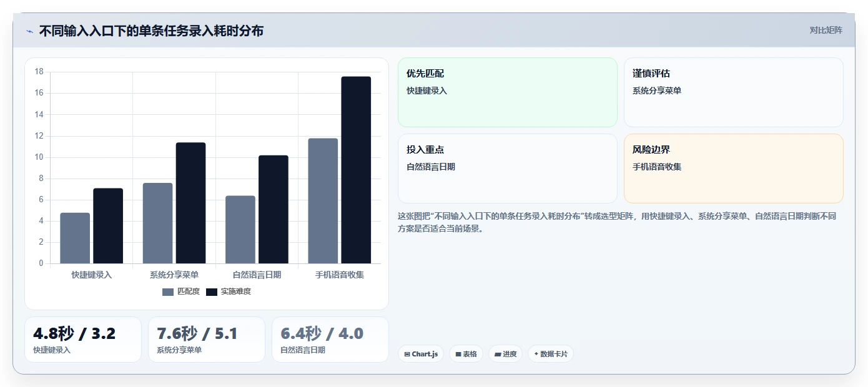Select the 进度 tag chip
The width and height of the screenshot is (868, 387).
[x=505, y=354]
